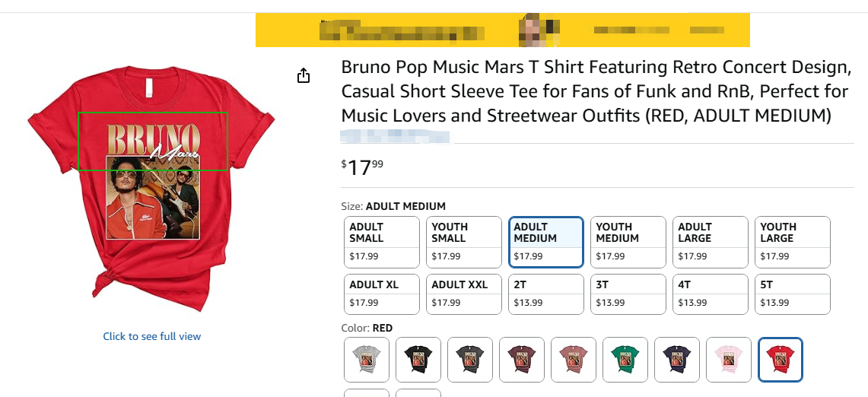Choose YOUTH SMALL size button

point(464,242)
